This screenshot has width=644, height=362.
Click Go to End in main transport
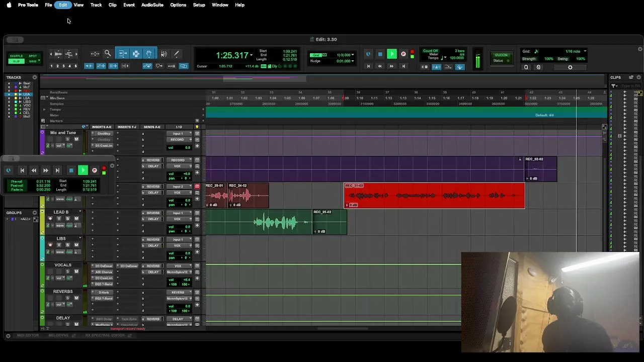pyautogui.click(x=403, y=66)
